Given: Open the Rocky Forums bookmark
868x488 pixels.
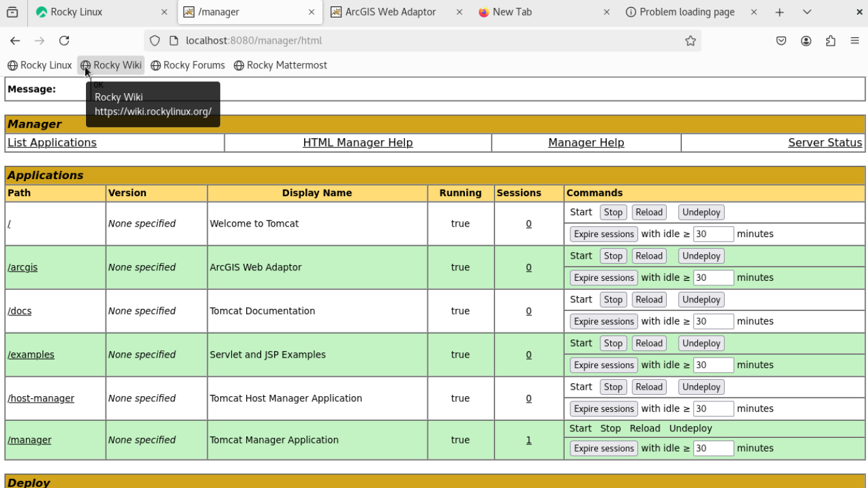Looking at the screenshot, I should coord(188,65).
